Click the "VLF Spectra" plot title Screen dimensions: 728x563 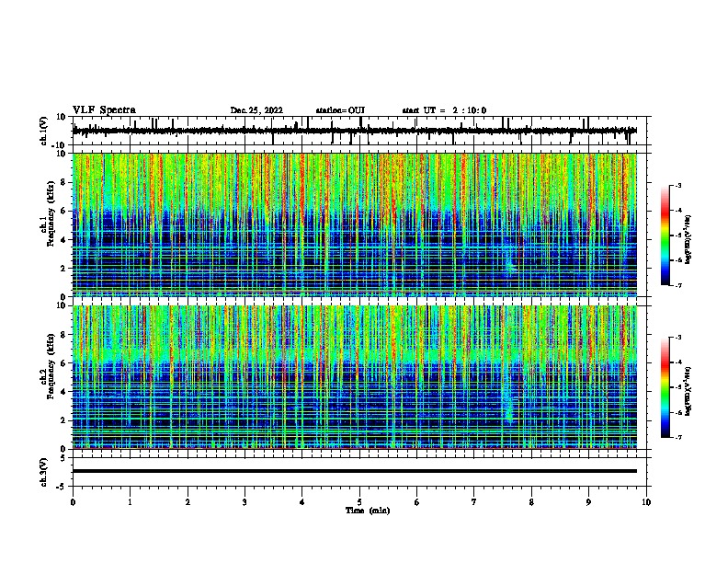[x=104, y=110]
